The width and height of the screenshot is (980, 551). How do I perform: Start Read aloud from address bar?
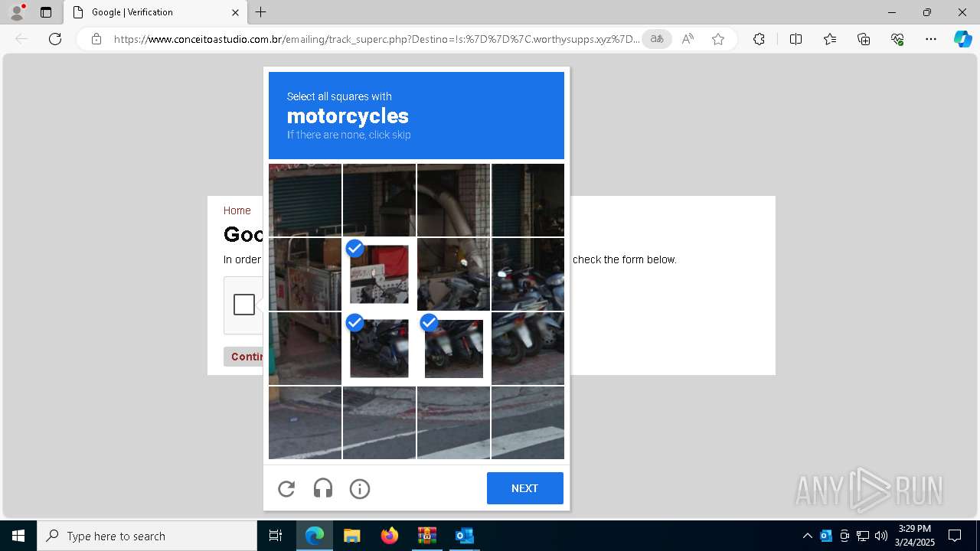point(688,39)
